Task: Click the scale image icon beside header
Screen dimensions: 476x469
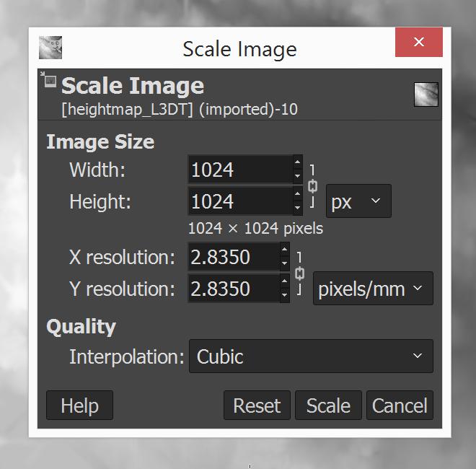Action: pos(49,79)
